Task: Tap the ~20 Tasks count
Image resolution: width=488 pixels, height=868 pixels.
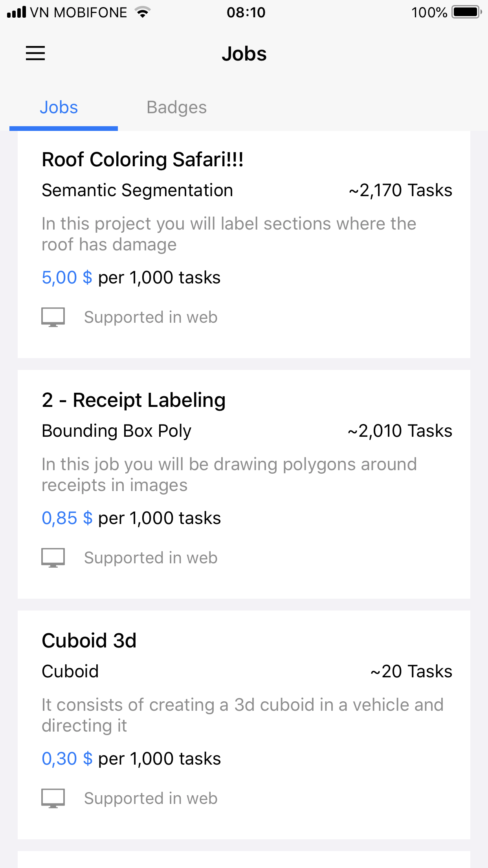Action: pos(411,671)
